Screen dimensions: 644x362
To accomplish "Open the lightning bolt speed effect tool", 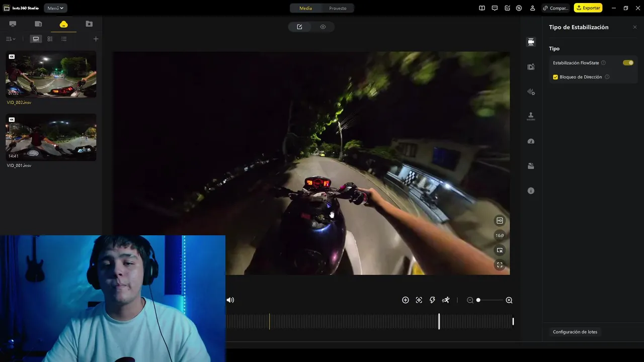I will click(x=432, y=300).
